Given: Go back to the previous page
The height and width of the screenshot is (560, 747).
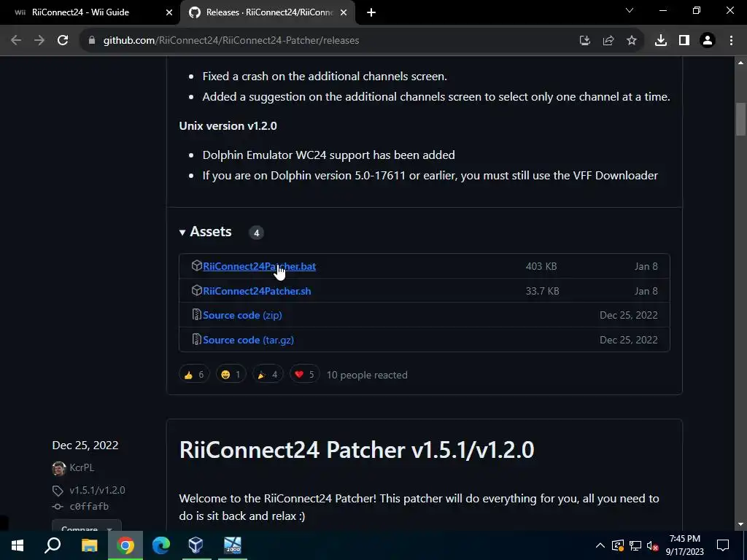Looking at the screenshot, I should click(16, 41).
